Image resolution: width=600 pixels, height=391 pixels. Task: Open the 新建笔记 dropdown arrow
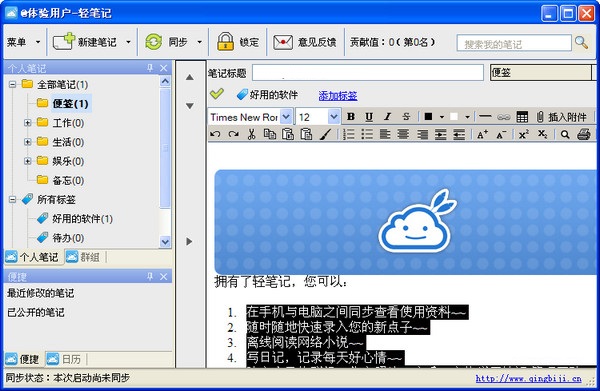(128, 42)
